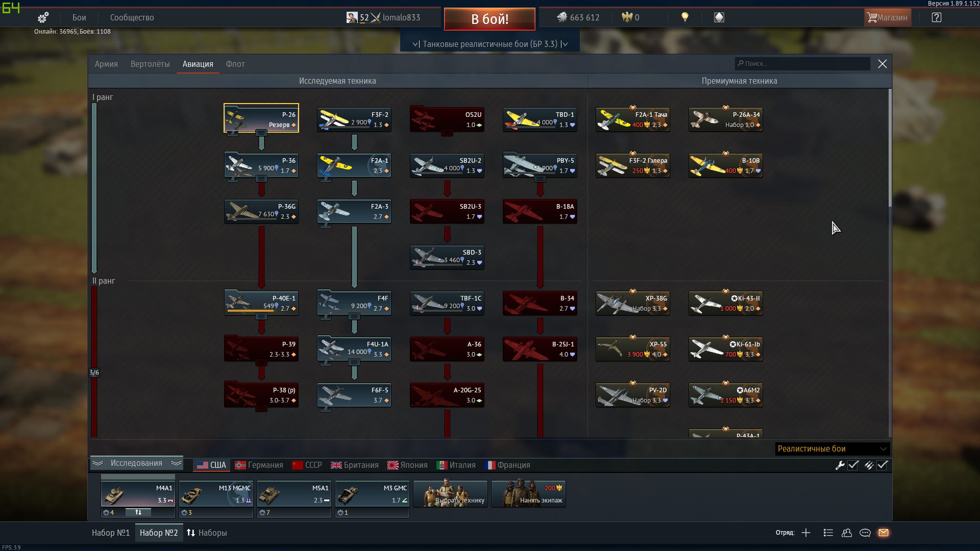Toggle auto-refill ammo checkbox

883,465
